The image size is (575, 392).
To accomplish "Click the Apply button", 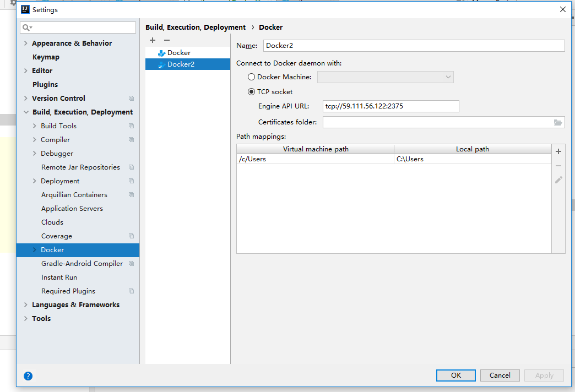I will (x=544, y=375).
